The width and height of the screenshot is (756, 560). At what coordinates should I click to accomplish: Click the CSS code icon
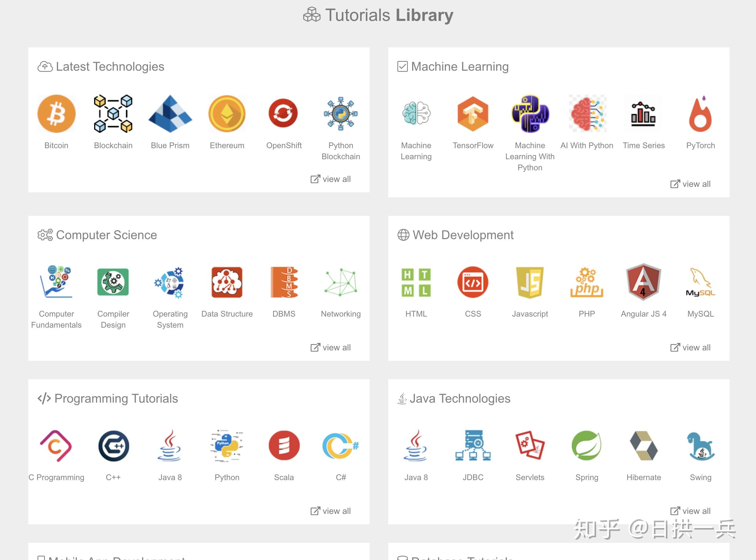[x=473, y=282]
